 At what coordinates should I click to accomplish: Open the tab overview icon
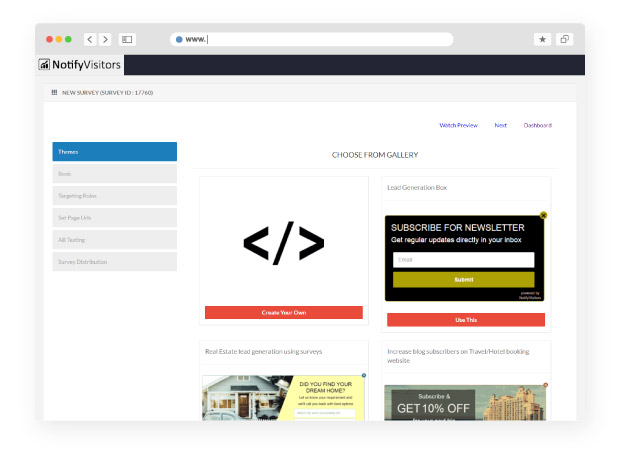565,39
